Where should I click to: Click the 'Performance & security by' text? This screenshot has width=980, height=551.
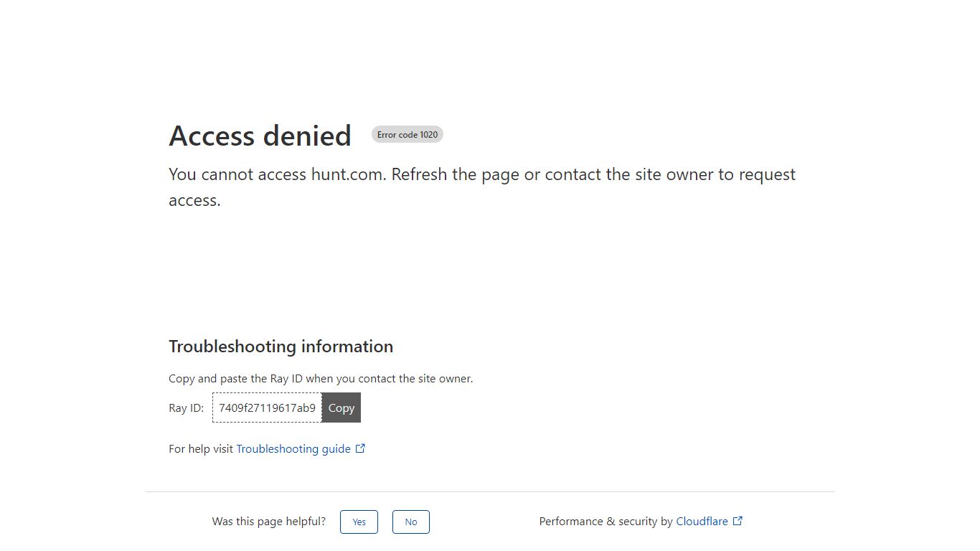coord(606,522)
